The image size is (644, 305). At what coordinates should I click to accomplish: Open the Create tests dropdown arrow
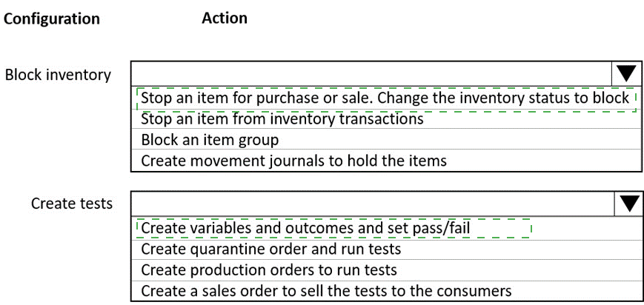pos(628,204)
